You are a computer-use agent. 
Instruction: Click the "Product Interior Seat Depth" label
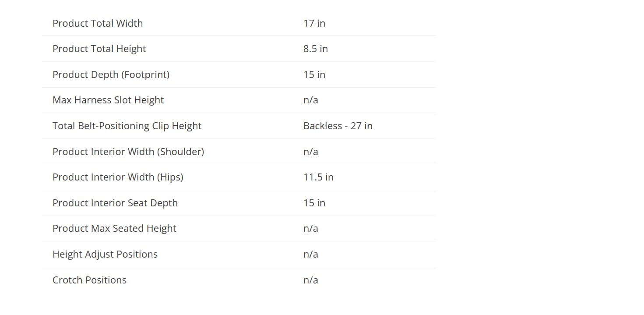click(115, 203)
